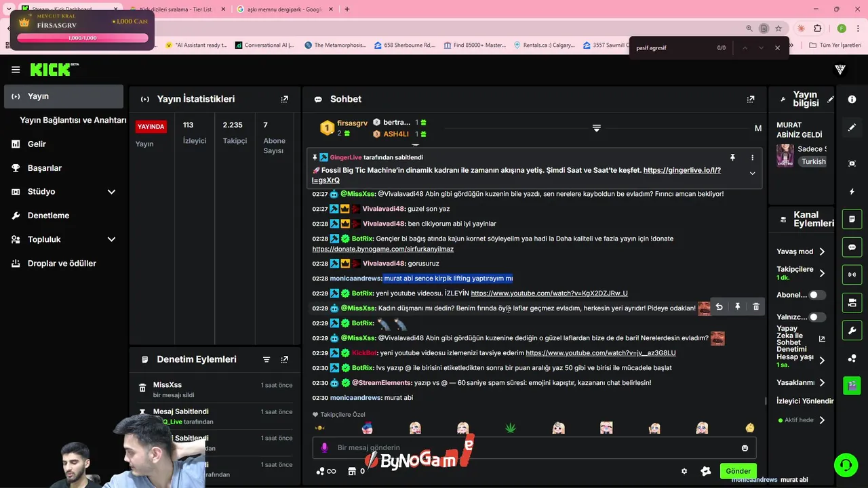Toggle document panel icon in right sidebar

tap(852, 220)
